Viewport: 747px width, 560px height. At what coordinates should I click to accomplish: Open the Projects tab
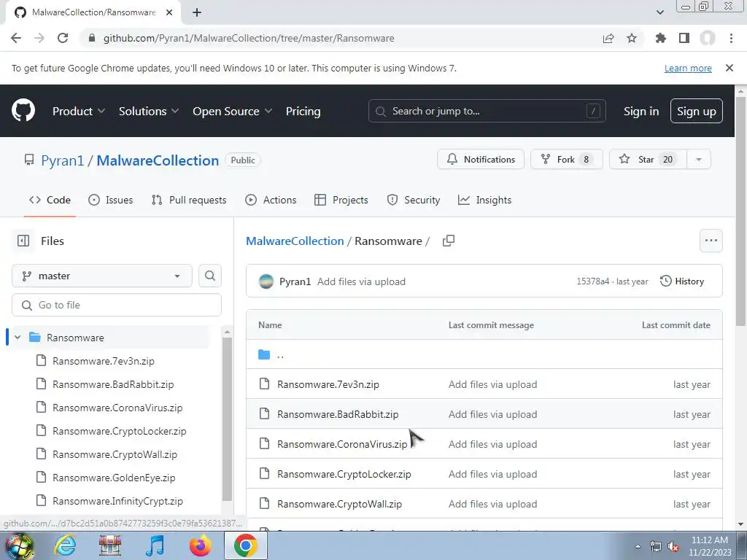tap(341, 200)
